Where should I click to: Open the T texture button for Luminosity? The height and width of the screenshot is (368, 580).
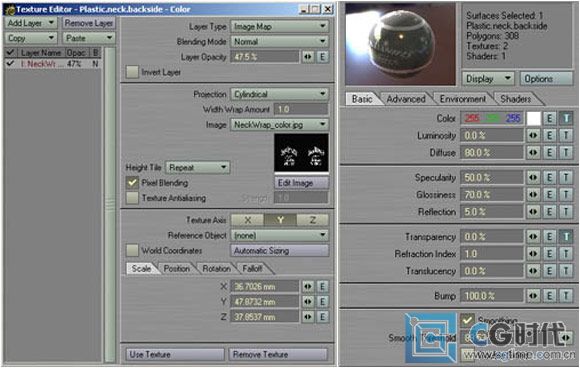(566, 135)
